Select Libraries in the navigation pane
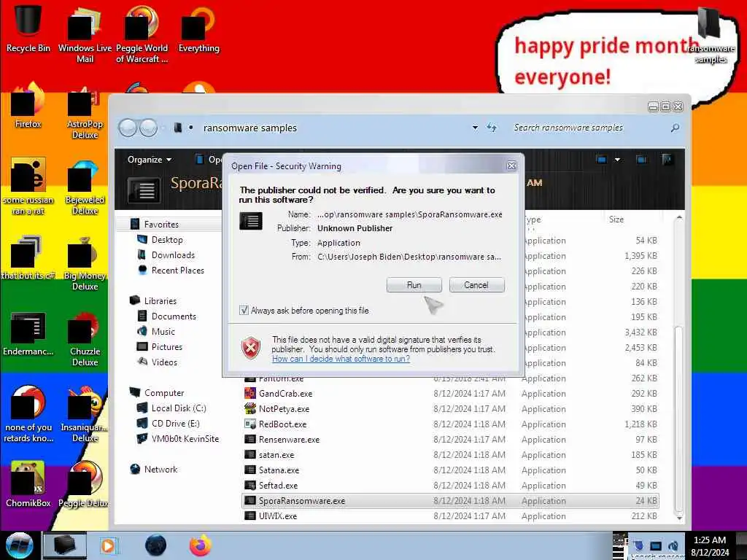 click(160, 301)
